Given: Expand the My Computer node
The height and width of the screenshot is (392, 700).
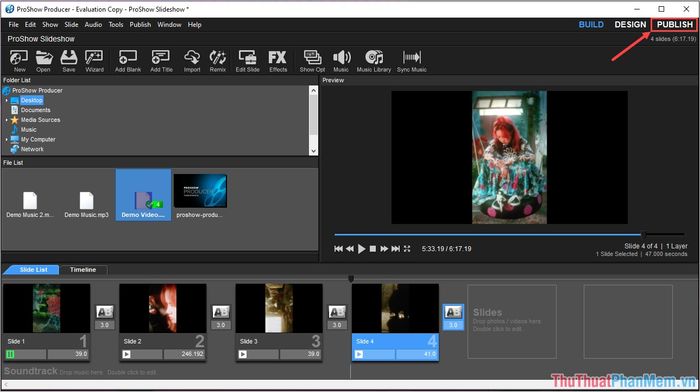Looking at the screenshot, I should [6, 139].
